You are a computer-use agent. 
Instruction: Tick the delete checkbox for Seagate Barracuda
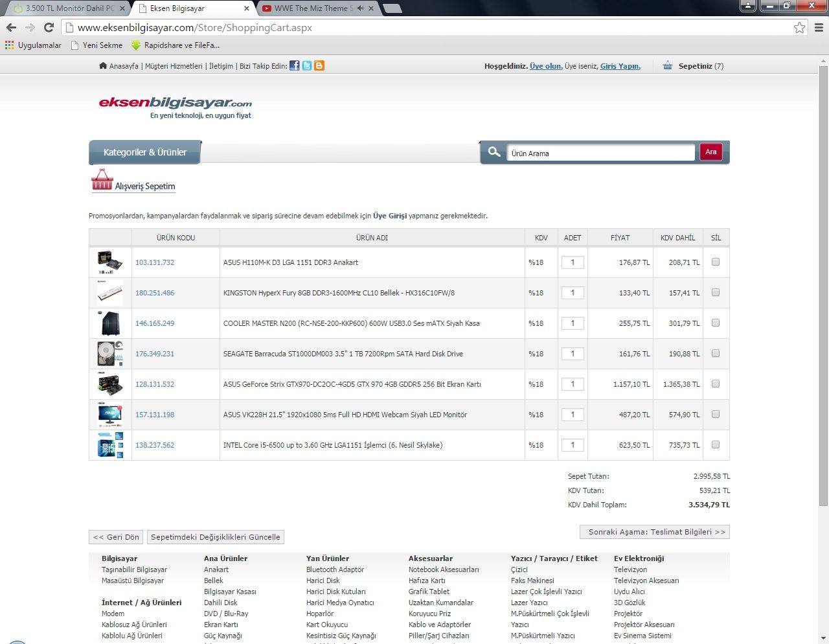pyautogui.click(x=716, y=353)
